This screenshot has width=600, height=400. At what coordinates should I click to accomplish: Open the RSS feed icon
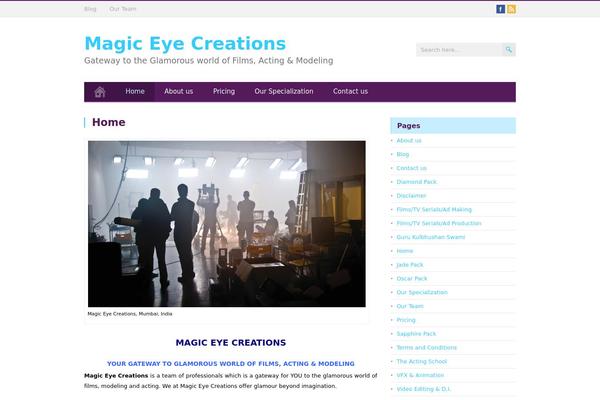click(x=511, y=9)
